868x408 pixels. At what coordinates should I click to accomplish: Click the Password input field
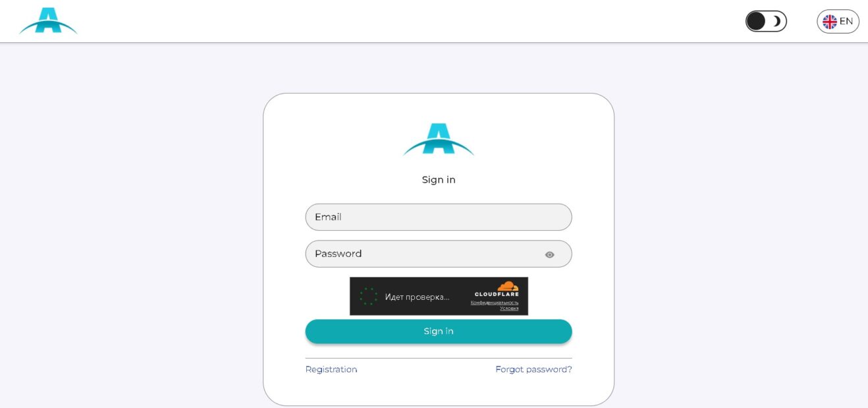point(439,254)
